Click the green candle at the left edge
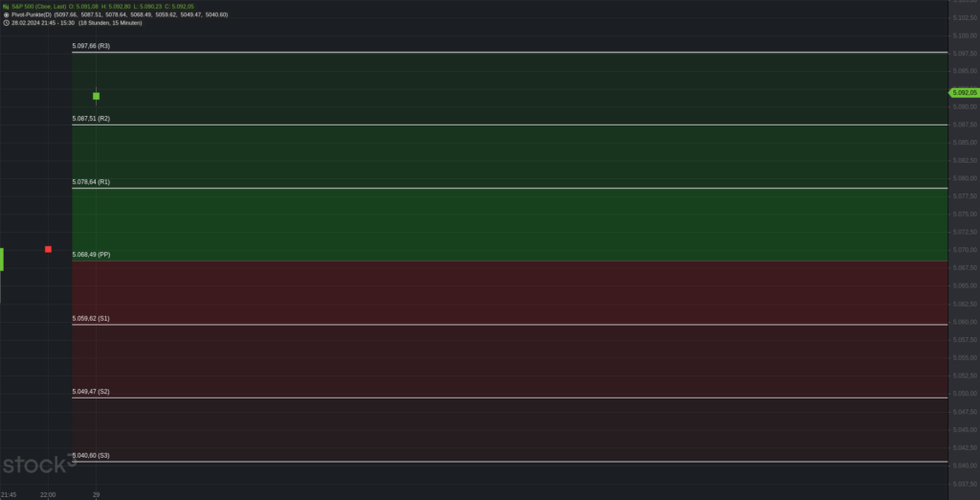 pyautogui.click(x=2, y=259)
